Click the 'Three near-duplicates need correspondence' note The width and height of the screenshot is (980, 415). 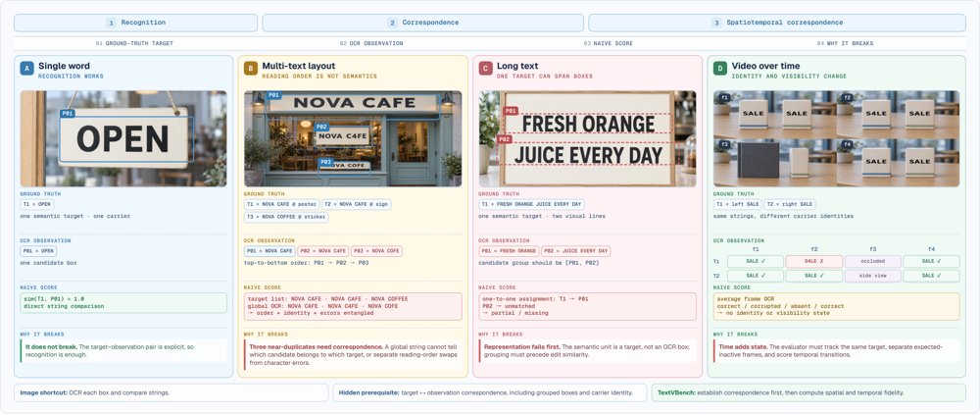click(353, 354)
